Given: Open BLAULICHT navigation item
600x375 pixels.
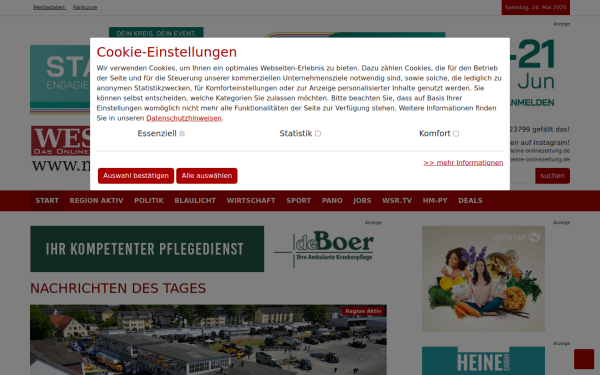Looking at the screenshot, I should pos(195,201).
